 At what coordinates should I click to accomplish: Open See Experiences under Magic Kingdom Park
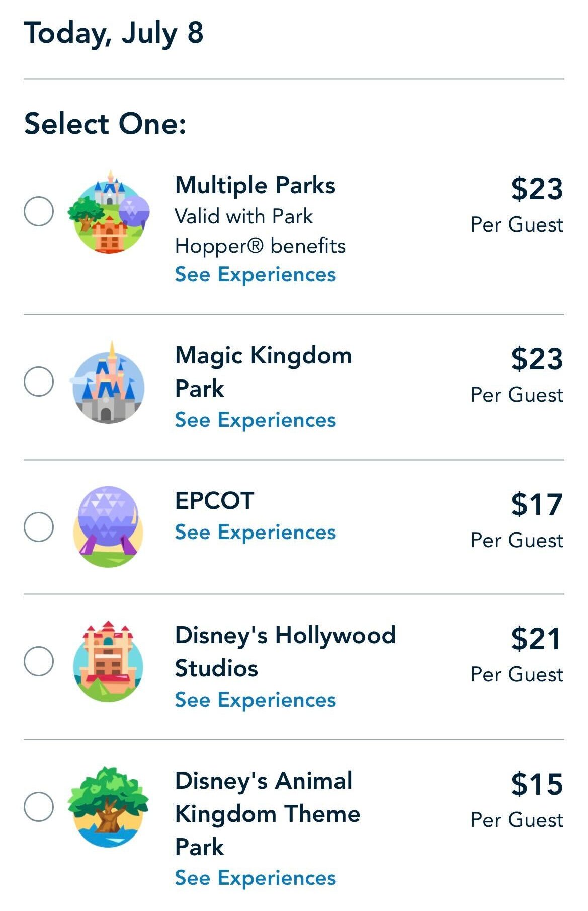255,420
